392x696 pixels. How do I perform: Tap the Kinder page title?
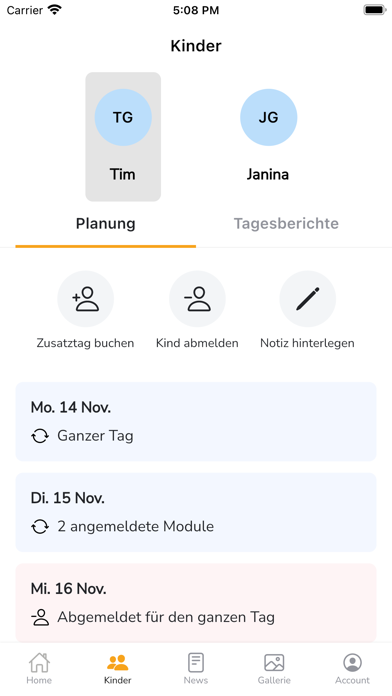(x=196, y=46)
